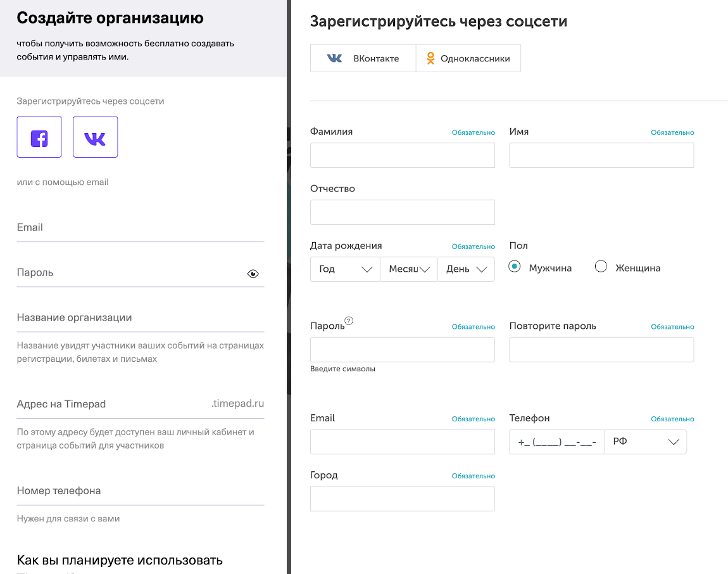
Task: Click the Город input field
Action: [402, 499]
